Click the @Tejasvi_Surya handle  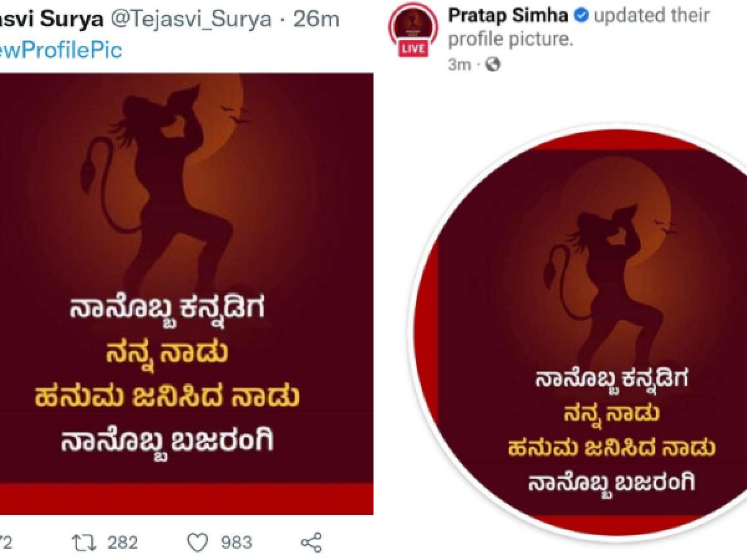coord(191,19)
